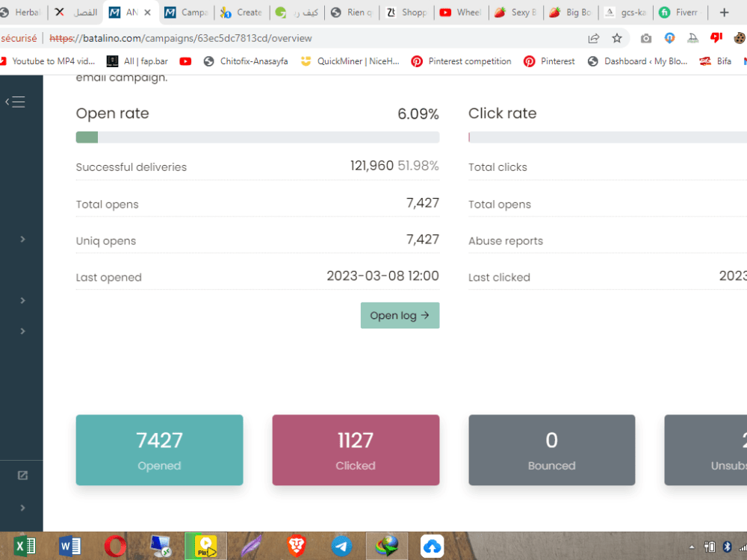
Task: Expand the top chevron item in the sidebar
Action: (x=22, y=239)
